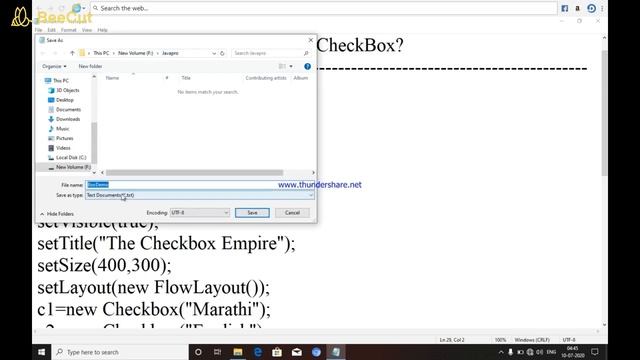
Task: Click the Save button
Action: tap(252, 213)
